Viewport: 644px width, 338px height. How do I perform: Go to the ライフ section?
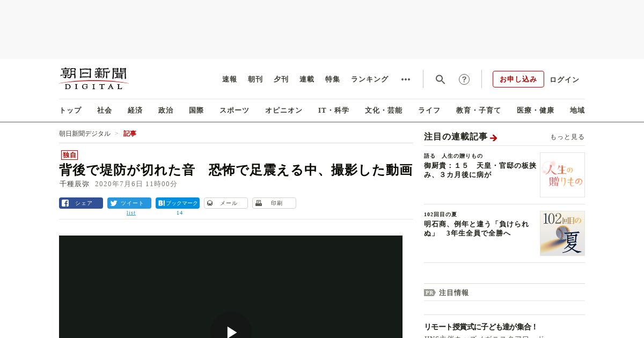[429, 111]
